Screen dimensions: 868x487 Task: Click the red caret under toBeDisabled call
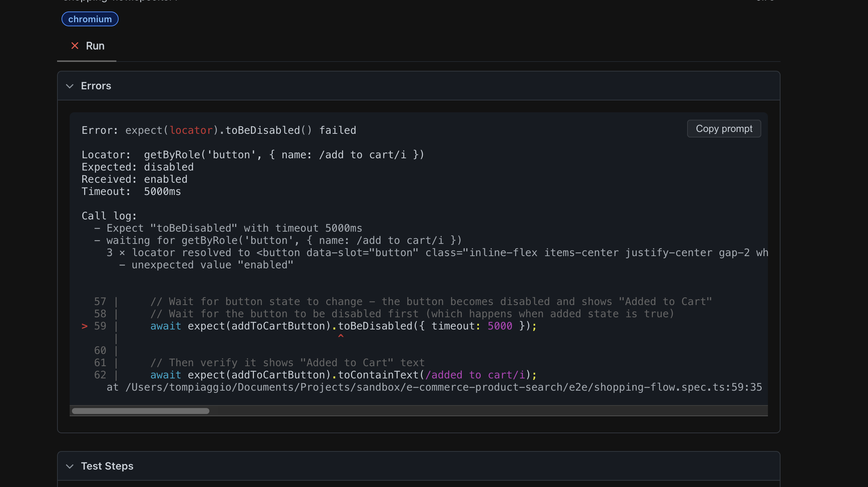pos(341,336)
